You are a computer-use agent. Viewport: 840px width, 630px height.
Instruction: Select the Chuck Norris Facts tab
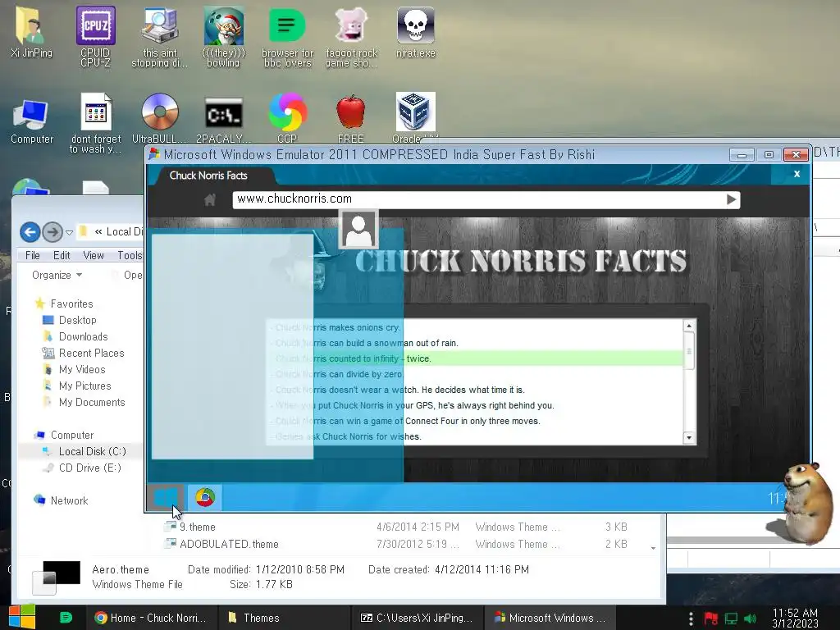tap(209, 176)
